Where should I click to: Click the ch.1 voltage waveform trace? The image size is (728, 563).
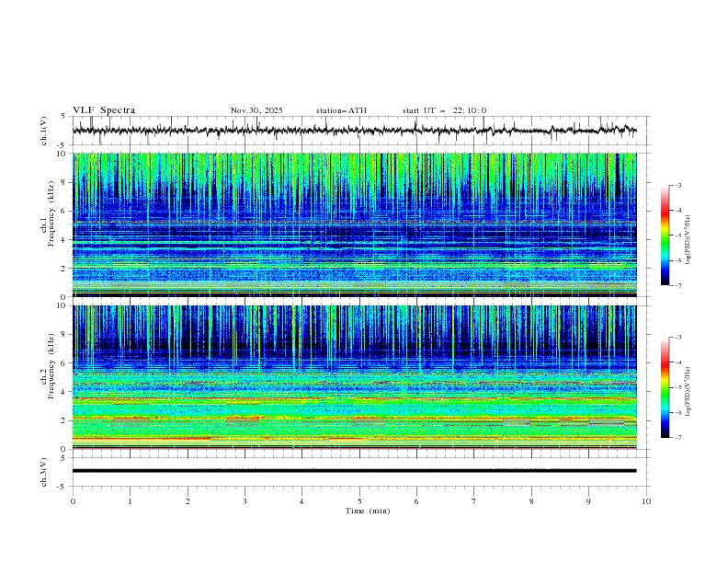(354, 131)
